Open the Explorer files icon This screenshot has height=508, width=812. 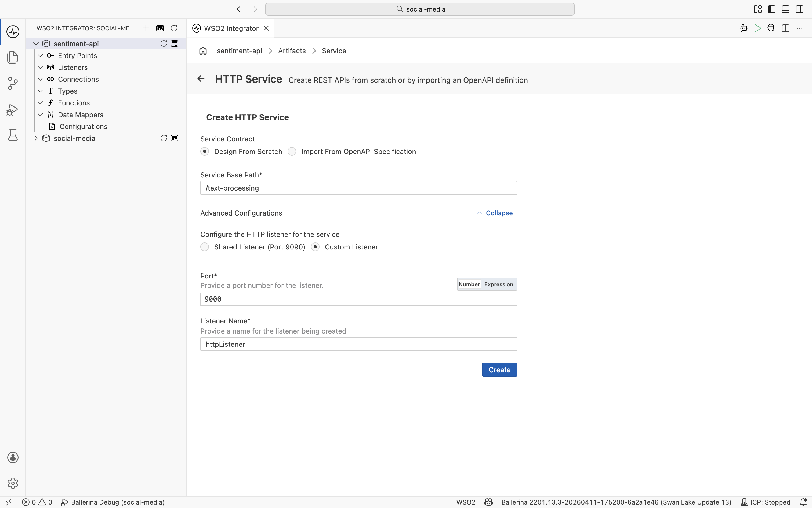13,58
